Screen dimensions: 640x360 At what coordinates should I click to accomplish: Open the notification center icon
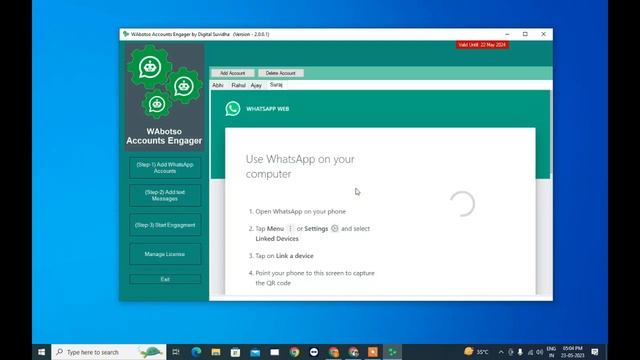pyautogui.click(x=595, y=352)
